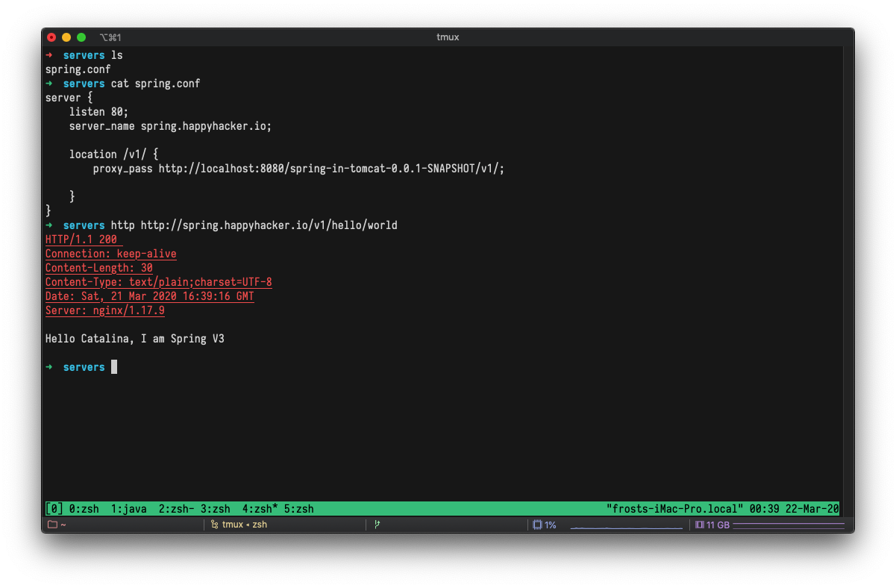Image resolution: width=896 pixels, height=588 pixels.
Task: Click the window title "tmux"
Action: (x=448, y=37)
